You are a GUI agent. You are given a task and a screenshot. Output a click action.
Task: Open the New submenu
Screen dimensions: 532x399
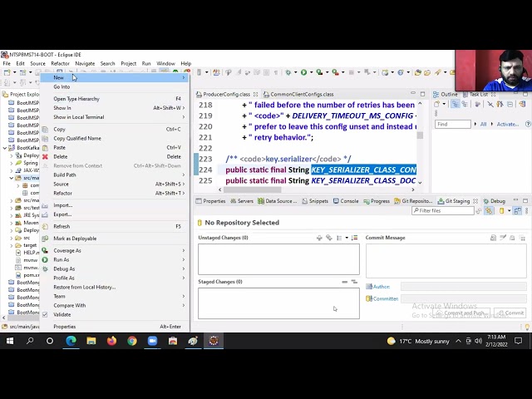coord(115,77)
